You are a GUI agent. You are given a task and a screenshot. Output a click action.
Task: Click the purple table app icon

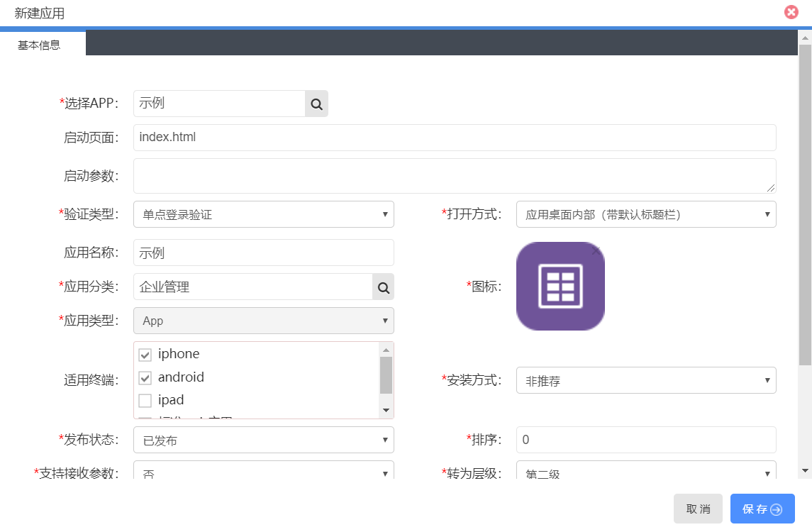[560, 287]
